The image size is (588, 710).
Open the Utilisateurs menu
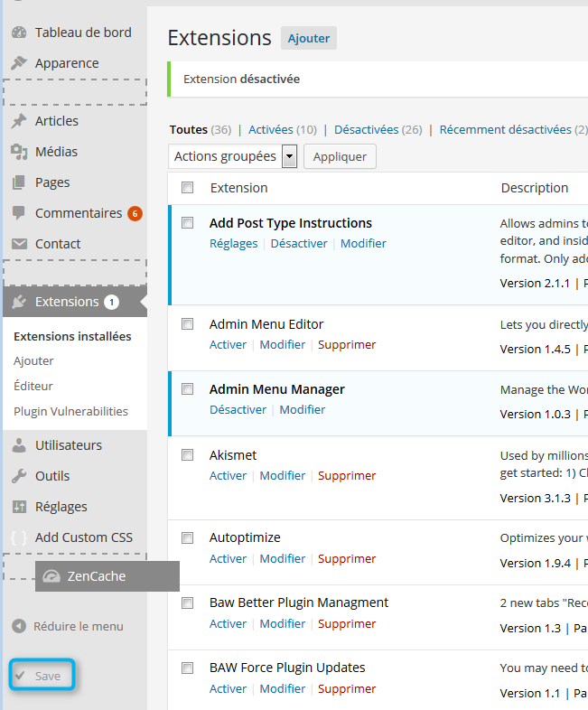pyautogui.click(x=75, y=445)
